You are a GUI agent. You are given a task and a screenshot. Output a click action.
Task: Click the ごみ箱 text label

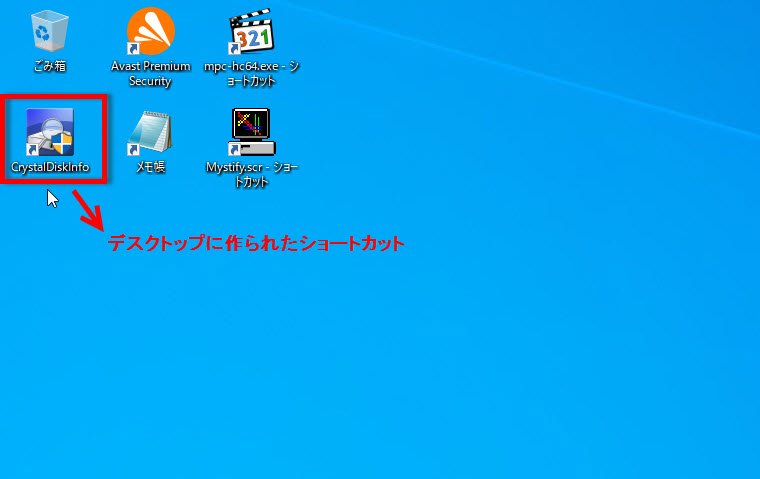(48, 67)
